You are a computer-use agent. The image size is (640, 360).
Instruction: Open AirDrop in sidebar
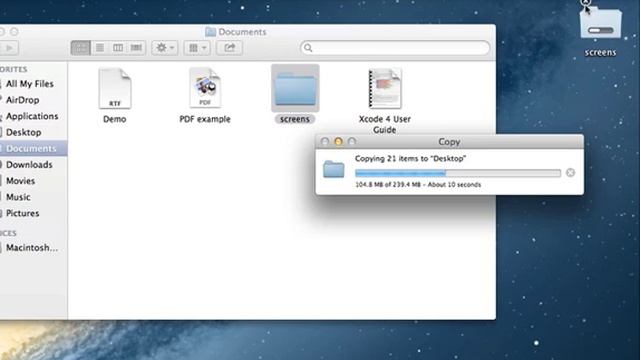22,100
